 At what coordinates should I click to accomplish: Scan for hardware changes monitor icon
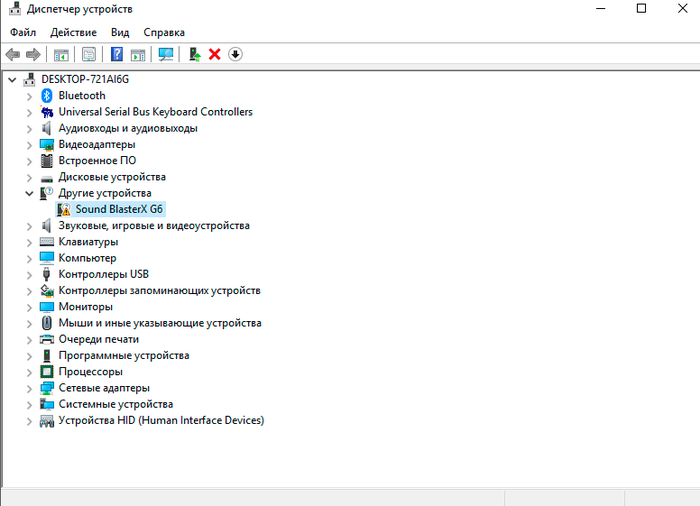click(x=166, y=54)
